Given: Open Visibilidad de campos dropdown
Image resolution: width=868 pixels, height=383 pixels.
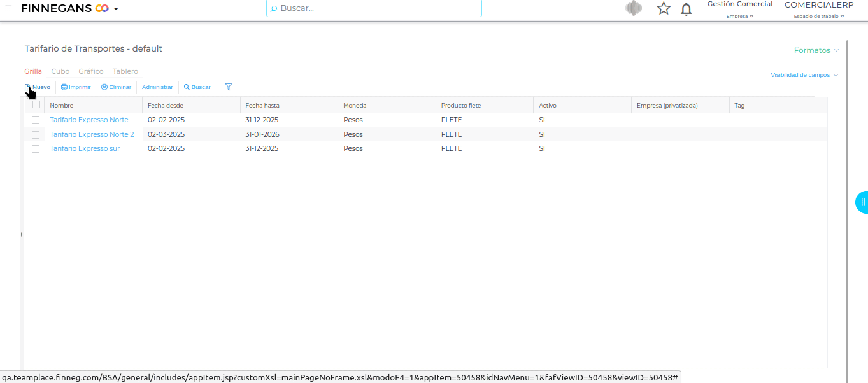Looking at the screenshot, I should point(804,75).
